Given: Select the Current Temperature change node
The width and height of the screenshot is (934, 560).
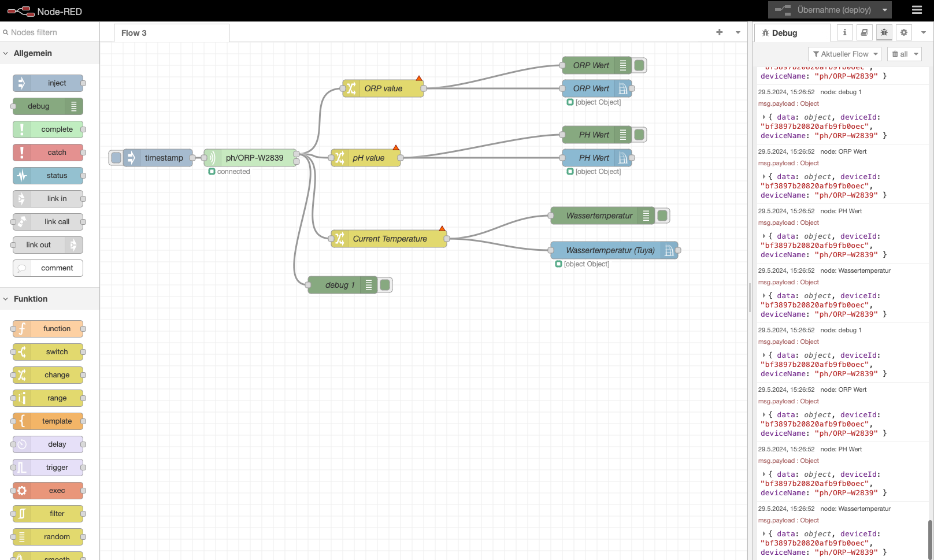Looking at the screenshot, I should [x=389, y=239].
